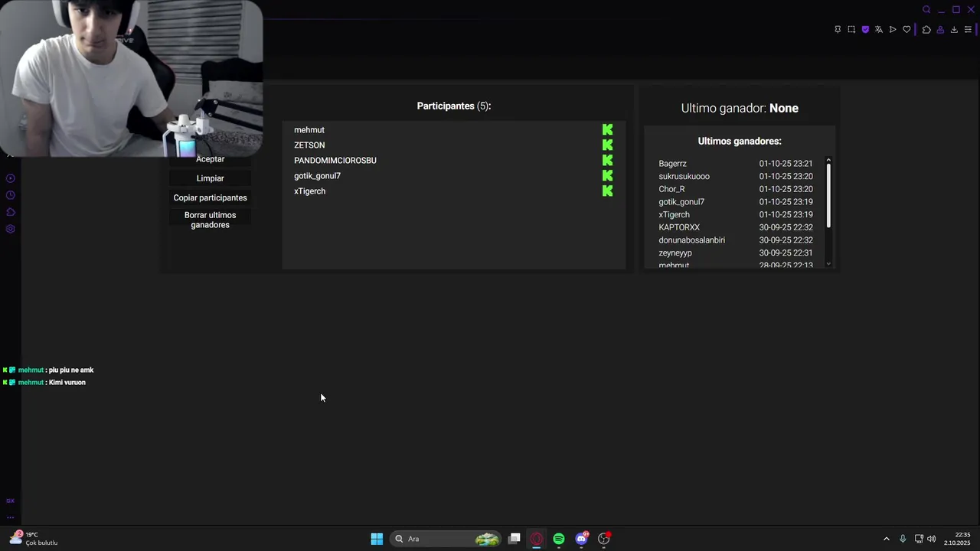The image size is (980, 551).
Task: Click the purple ad-blocker shield icon
Action: pos(865,30)
